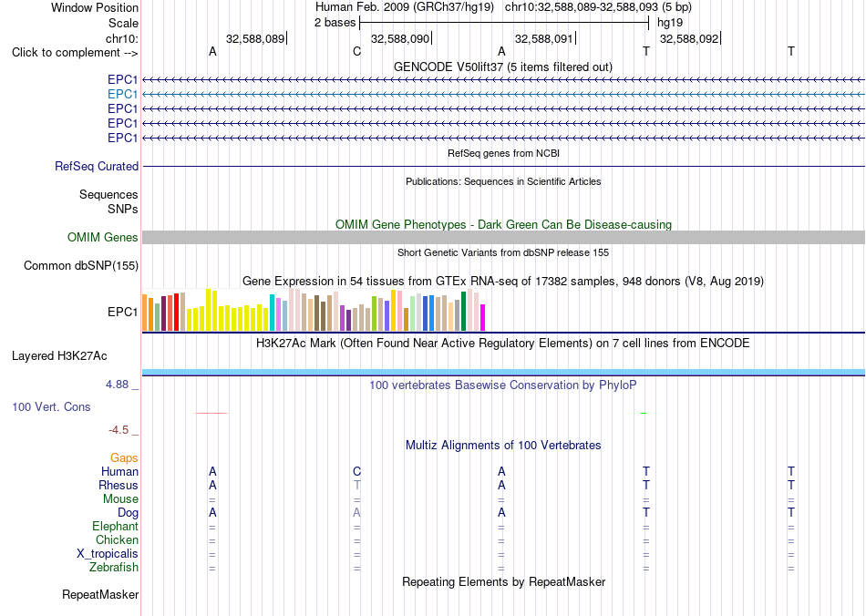Open 'Publications: Sequences in Scientific Articles' title
This screenshot has height=616, width=866.
pyautogui.click(x=503, y=181)
